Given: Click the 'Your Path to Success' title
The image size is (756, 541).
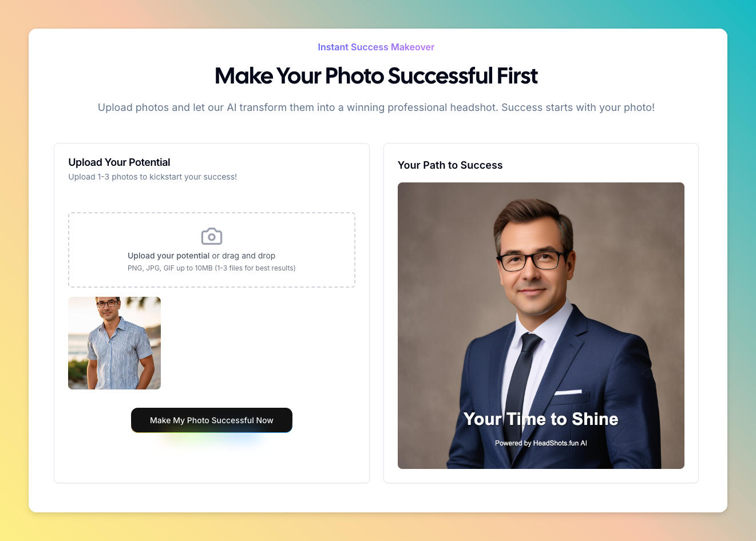Looking at the screenshot, I should (x=450, y=165).
